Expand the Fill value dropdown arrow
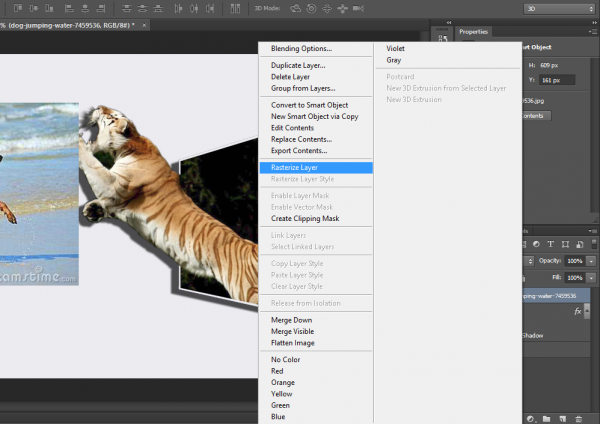This screenshot has width=600, height=424. [589, 276]
